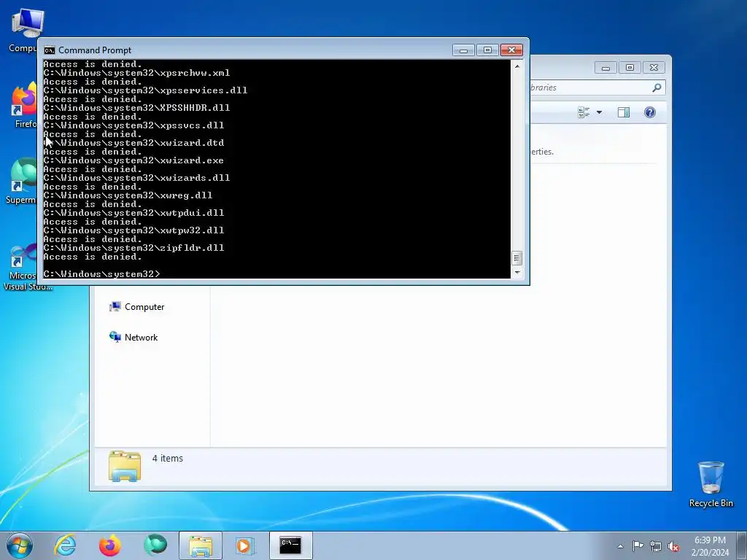Click the line C:\Windows\system32\xwreg.dll
The width and height of the screenshot is (747, 560).
point(128,195)
